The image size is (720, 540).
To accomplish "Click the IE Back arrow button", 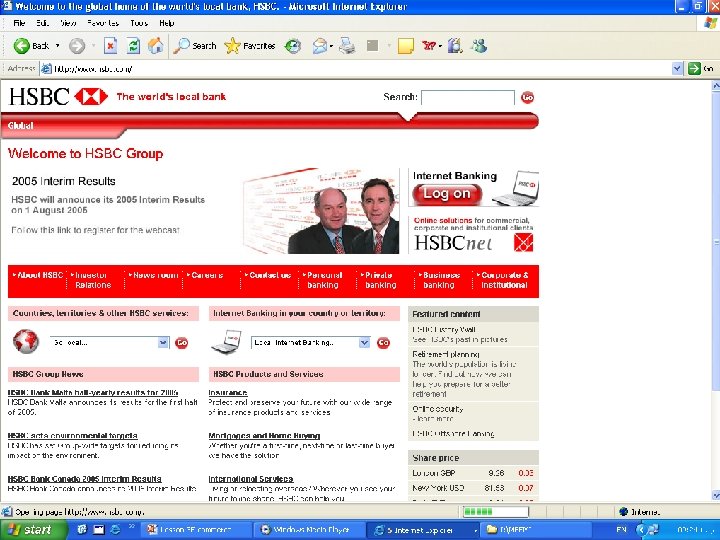I will (22, 46).
